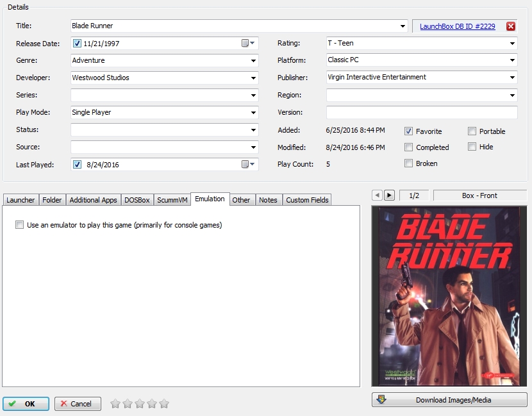Click the Modified date 8/24/2016 6:46 PM
This screenshot has width=532, height=416.
(355, 147)
